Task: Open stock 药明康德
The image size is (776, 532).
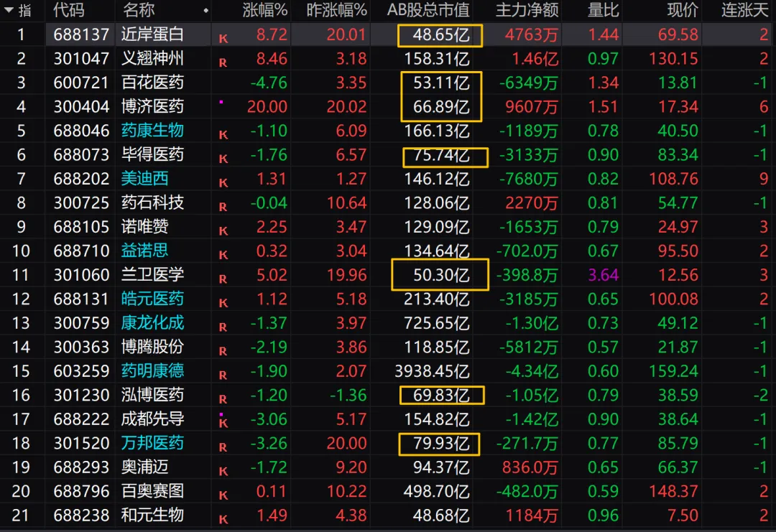Action: coord(152,370)
